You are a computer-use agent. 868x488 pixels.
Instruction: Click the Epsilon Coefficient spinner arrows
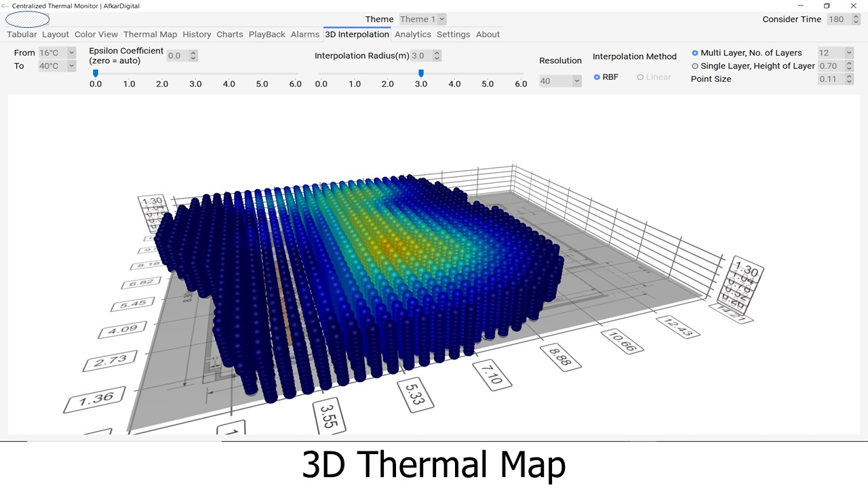[x=193, y=56]
